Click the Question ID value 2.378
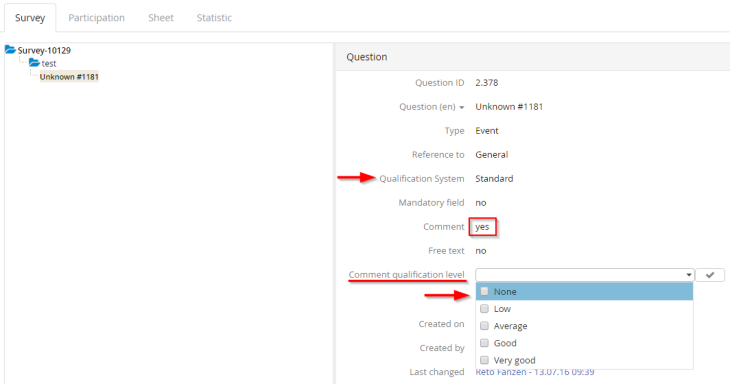The image size is (730, 384). click(487, 83)
